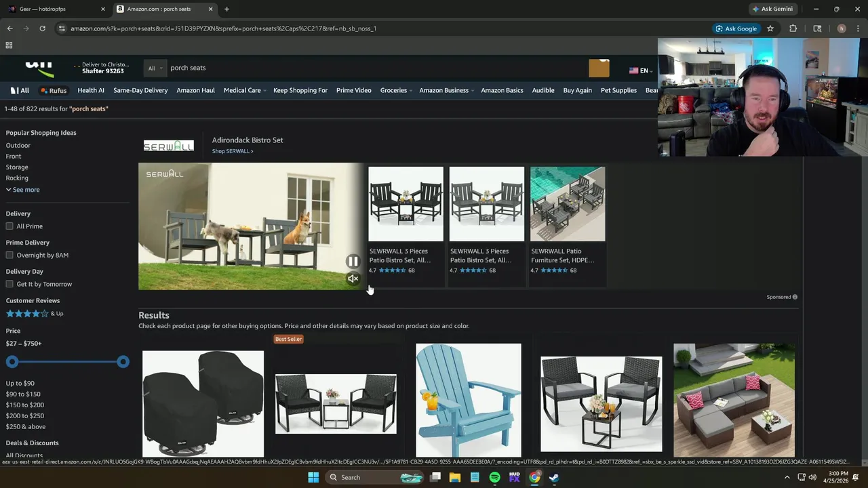Open the Chrome profile avatar

click(842, 28)
